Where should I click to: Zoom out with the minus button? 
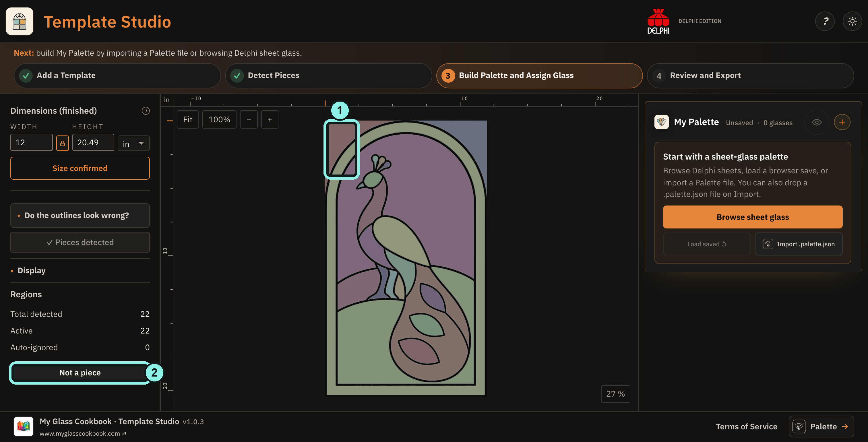click(x=249, y=120)
